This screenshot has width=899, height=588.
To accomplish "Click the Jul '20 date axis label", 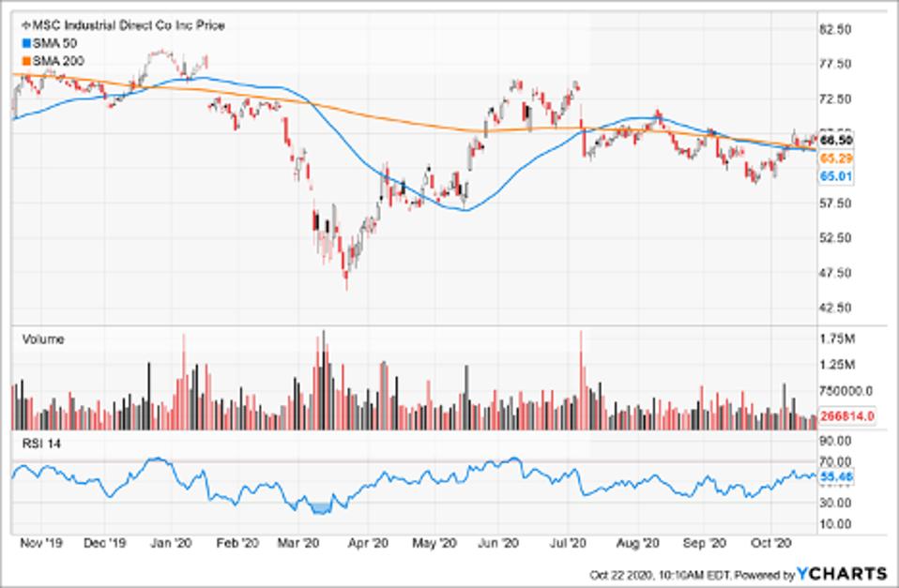I will pyautogui.click(x=568, y=543).
